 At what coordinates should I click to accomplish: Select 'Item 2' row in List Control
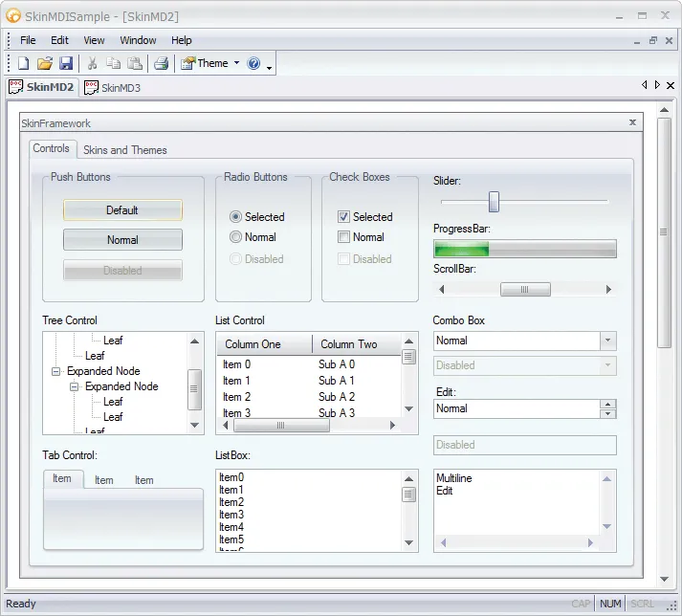(309, 397)
